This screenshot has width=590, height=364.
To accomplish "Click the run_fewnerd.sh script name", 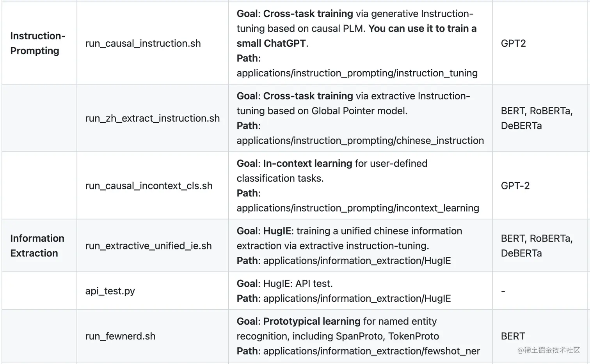I will click(x=120, y=336).
